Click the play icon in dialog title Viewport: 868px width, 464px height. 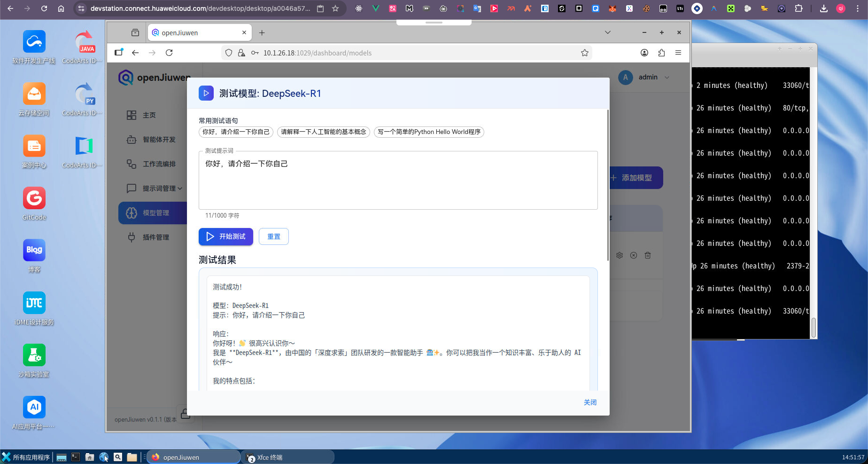pos(206,93)
